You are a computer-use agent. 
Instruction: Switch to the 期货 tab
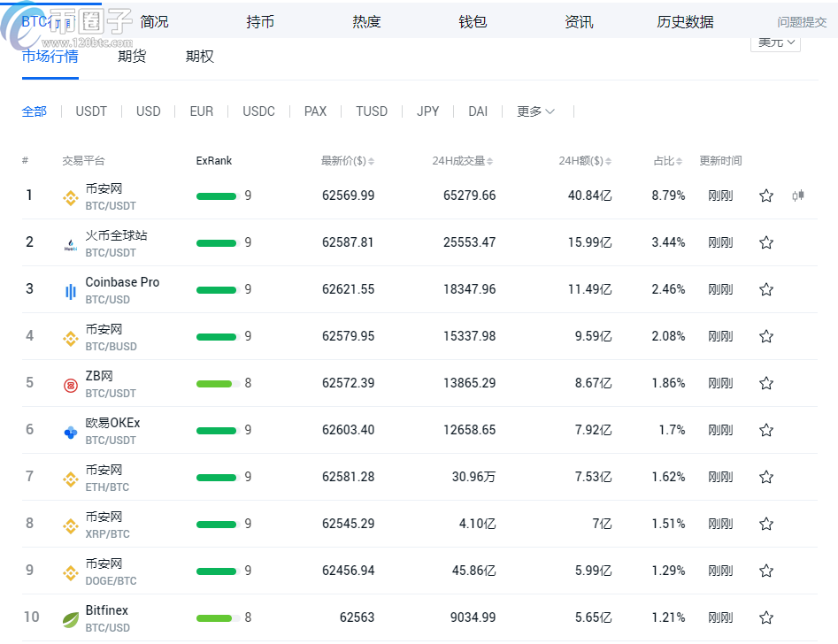pos(132,57)
